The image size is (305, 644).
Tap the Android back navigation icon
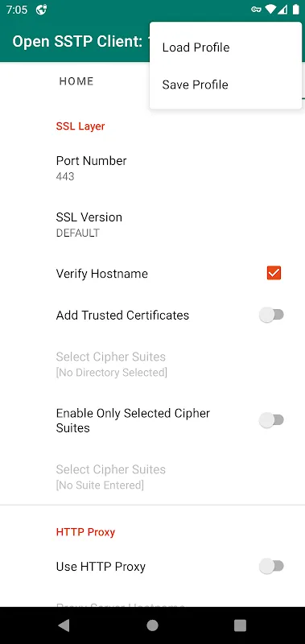point(64,625)
